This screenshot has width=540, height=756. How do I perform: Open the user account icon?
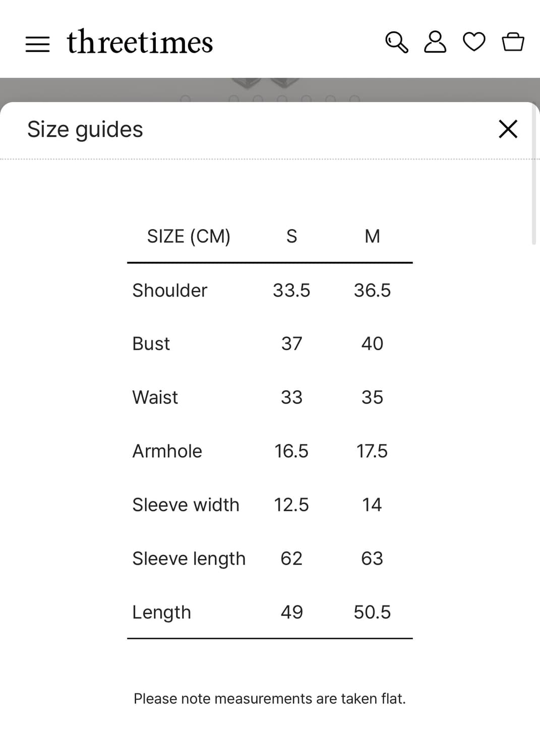(x=435, y=42)
